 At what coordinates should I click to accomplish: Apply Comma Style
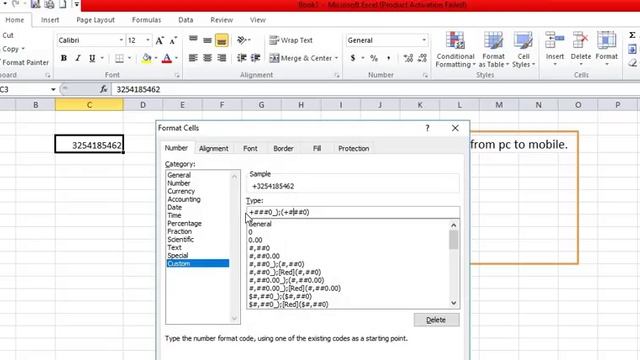click(388, 58)
